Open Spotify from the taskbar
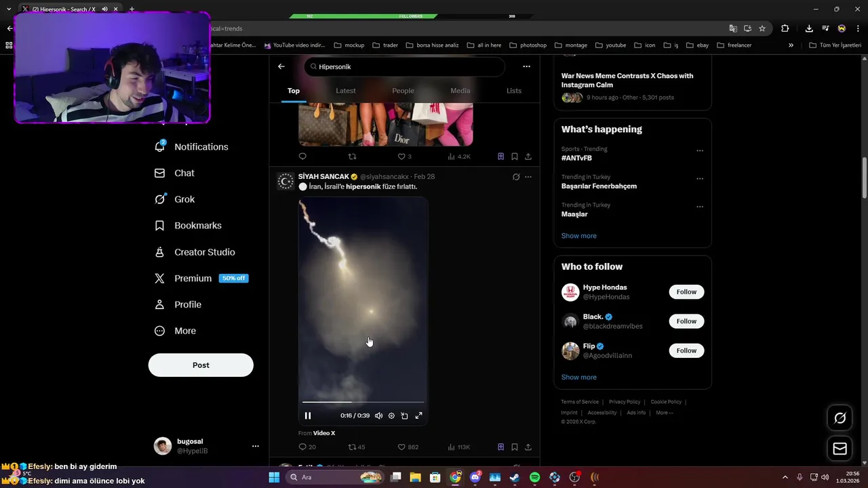Image resolution: width=868 pixels, height=488 pixels. 534,477
